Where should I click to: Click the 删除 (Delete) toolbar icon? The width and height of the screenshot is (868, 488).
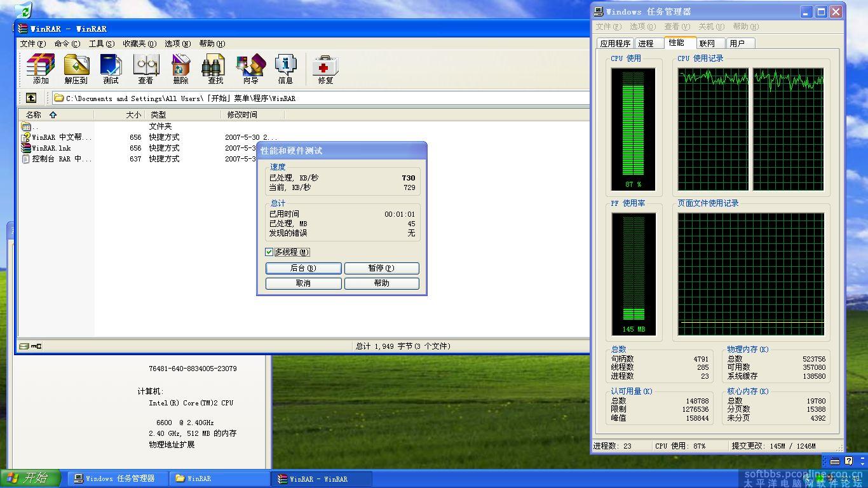click(x=180, y=69)
